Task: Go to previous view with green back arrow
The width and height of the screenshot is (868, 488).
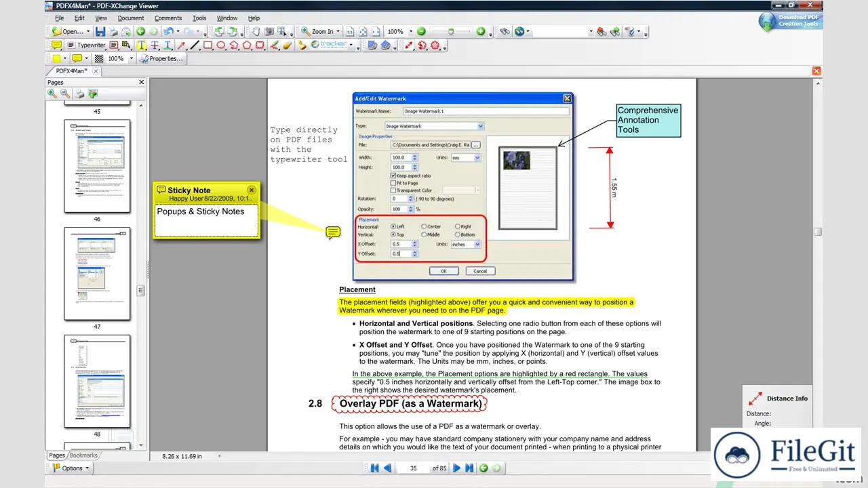Action: (140, 31)
